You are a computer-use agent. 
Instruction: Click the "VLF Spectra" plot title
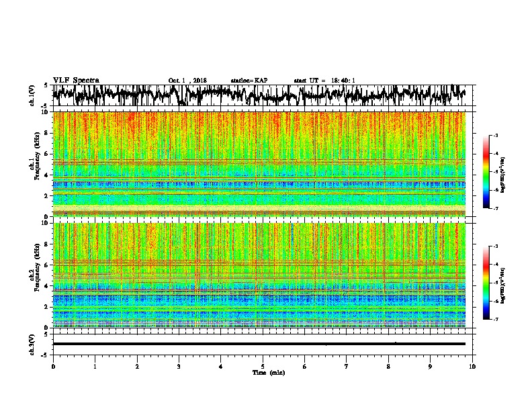[x=76, y=80]
